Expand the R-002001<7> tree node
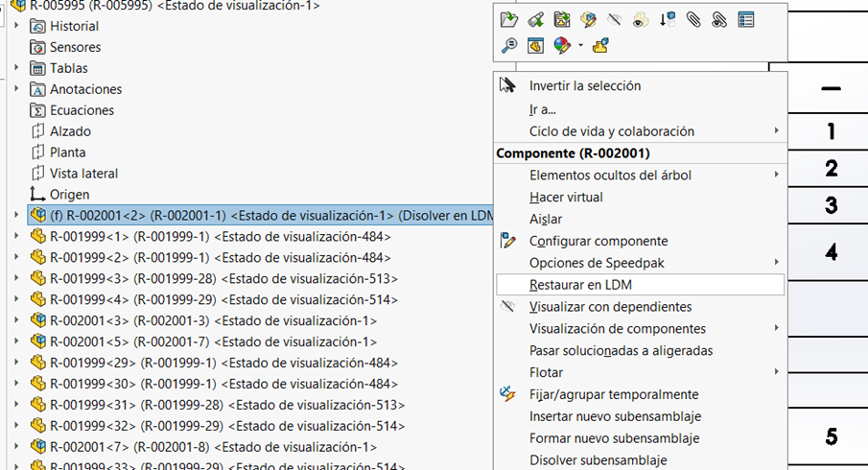This screenshot has width=868, height=470. [x=16, y=446]
